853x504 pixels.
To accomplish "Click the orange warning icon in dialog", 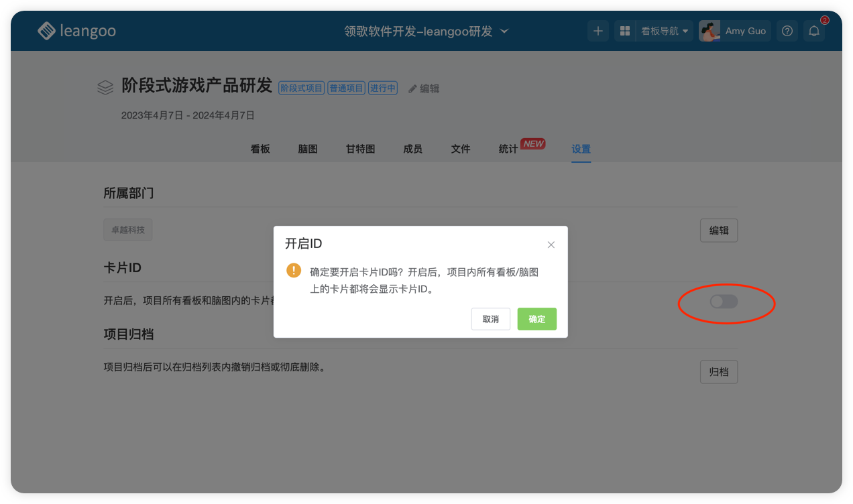I will pos(294,270).
